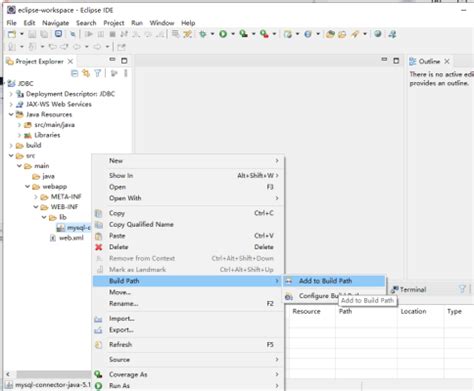The width and height of the screenshot is (474, 391).
Task: Click the Debug bug toolbar icon
Action: 202,34
